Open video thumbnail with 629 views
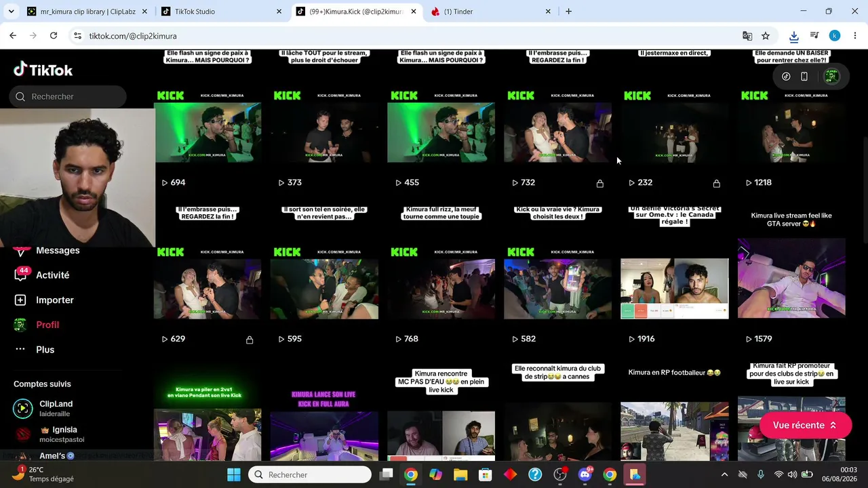Screen dimensions: 868x488 208,277
